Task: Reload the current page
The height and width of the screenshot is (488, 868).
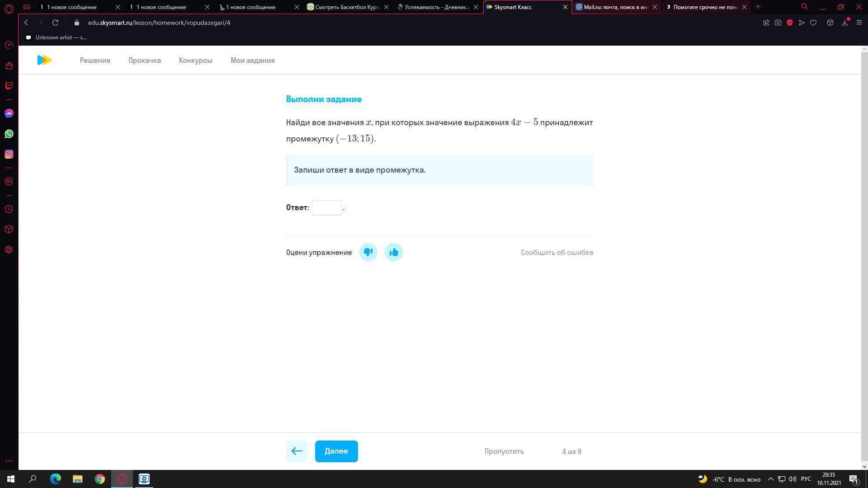Action: coord(55,23)
